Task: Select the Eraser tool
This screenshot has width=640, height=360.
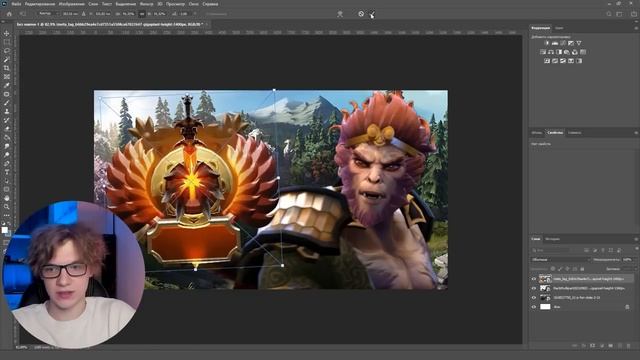Action: pyautogui.click(x=7, y=129)
